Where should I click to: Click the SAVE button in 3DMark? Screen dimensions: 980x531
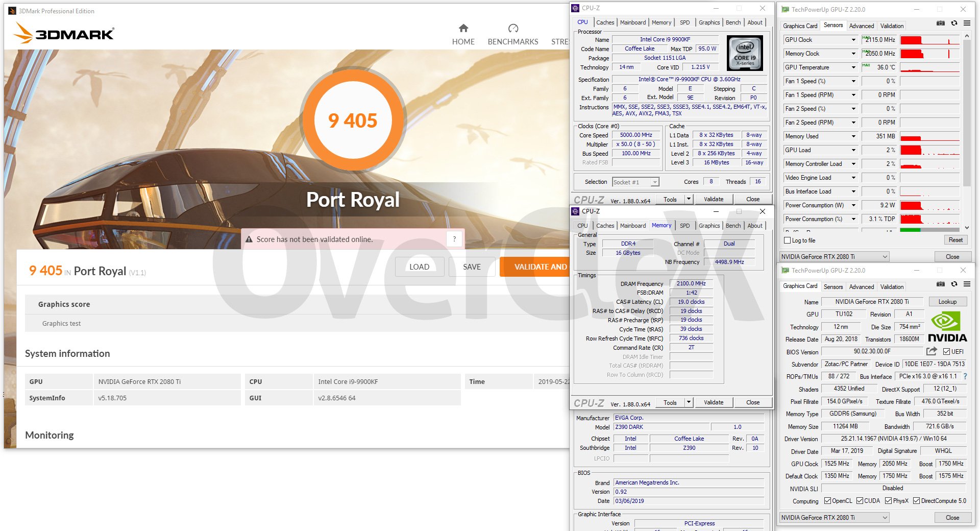(x=472, y=267)
